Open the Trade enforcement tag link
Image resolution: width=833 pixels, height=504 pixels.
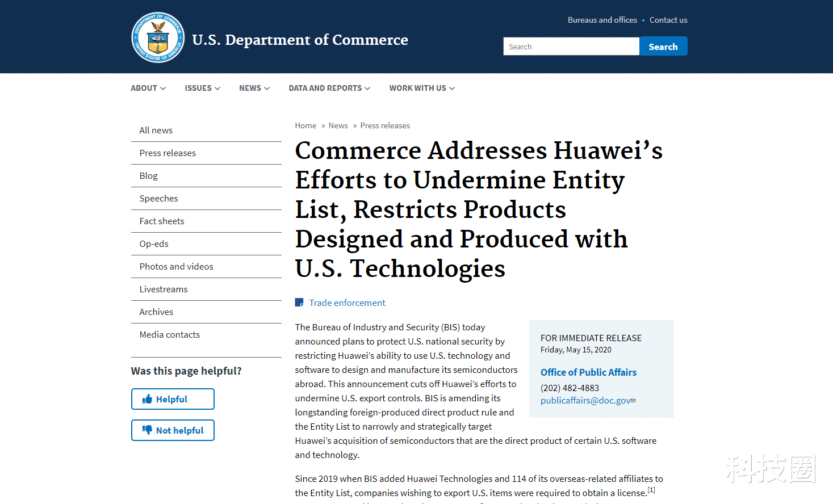(347, 303)
